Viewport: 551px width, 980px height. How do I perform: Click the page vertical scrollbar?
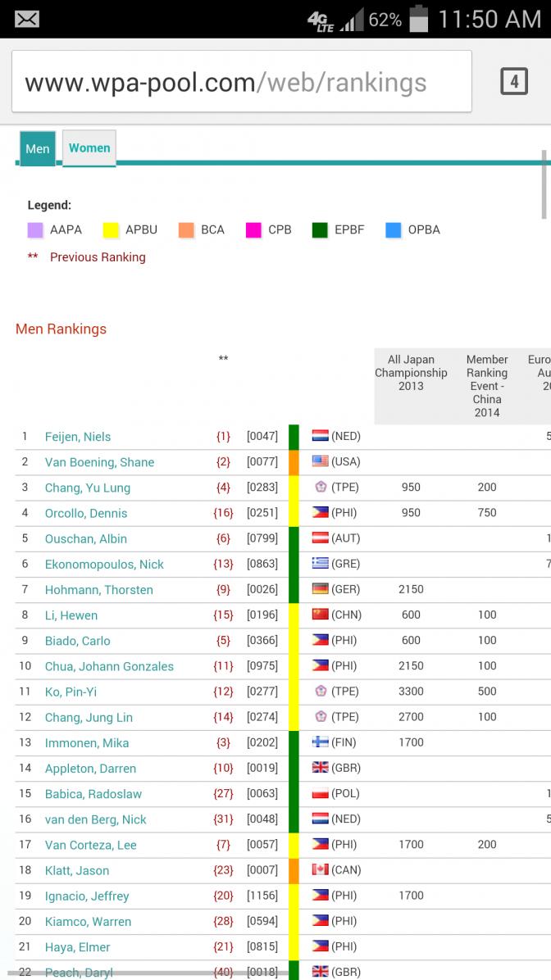click(544, 184)
